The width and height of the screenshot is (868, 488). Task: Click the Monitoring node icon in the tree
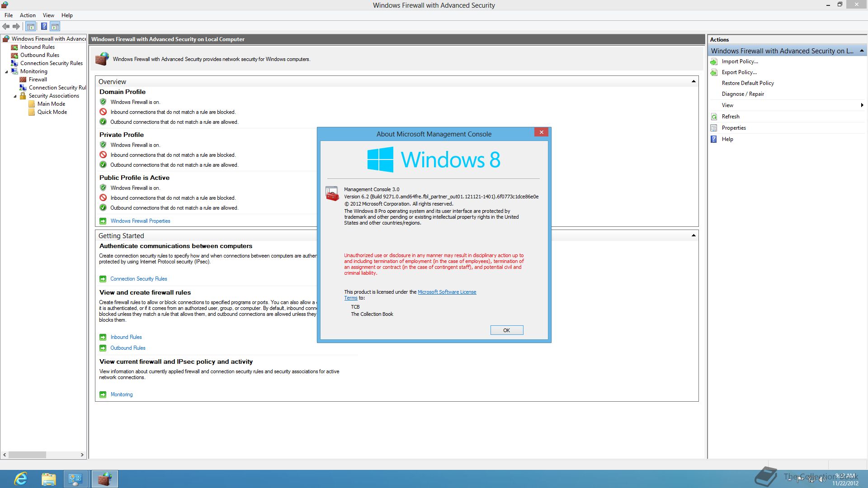14,71
